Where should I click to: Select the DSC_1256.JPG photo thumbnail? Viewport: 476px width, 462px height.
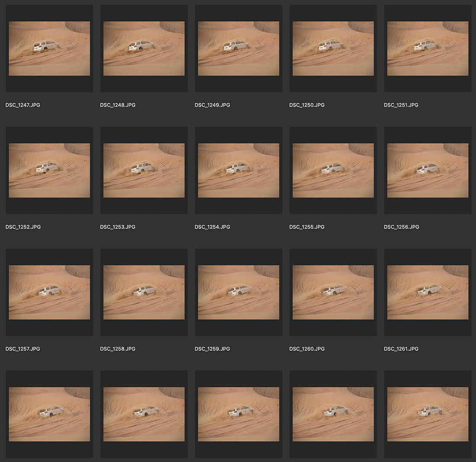428,170
